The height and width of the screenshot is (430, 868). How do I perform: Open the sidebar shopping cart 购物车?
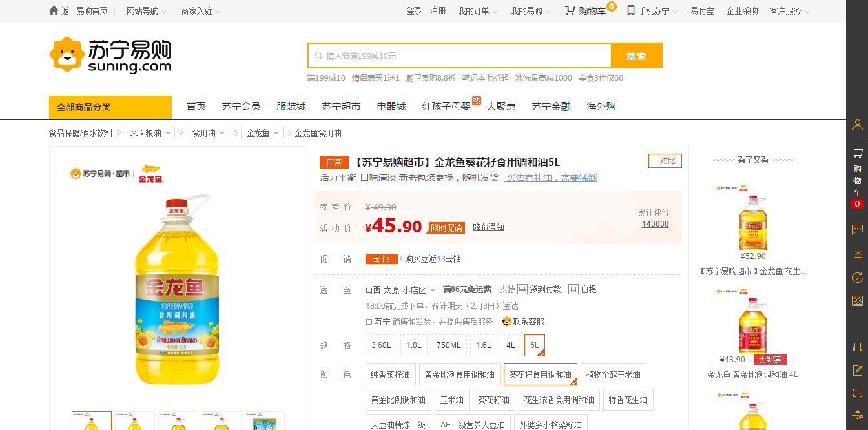click(x=858, y=178)
